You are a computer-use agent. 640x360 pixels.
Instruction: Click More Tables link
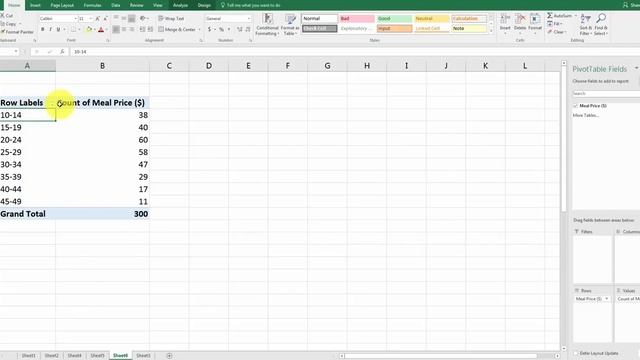[x=586, y=116]
